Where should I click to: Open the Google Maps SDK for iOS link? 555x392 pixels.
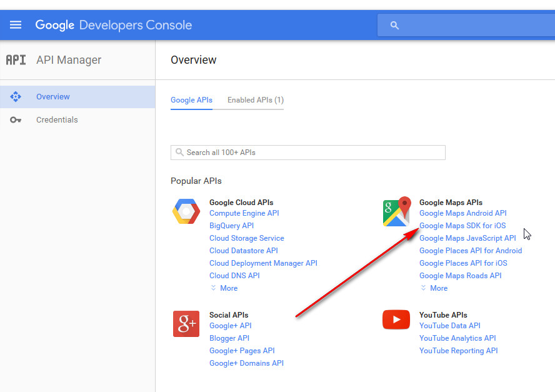(x=462, y=226)
